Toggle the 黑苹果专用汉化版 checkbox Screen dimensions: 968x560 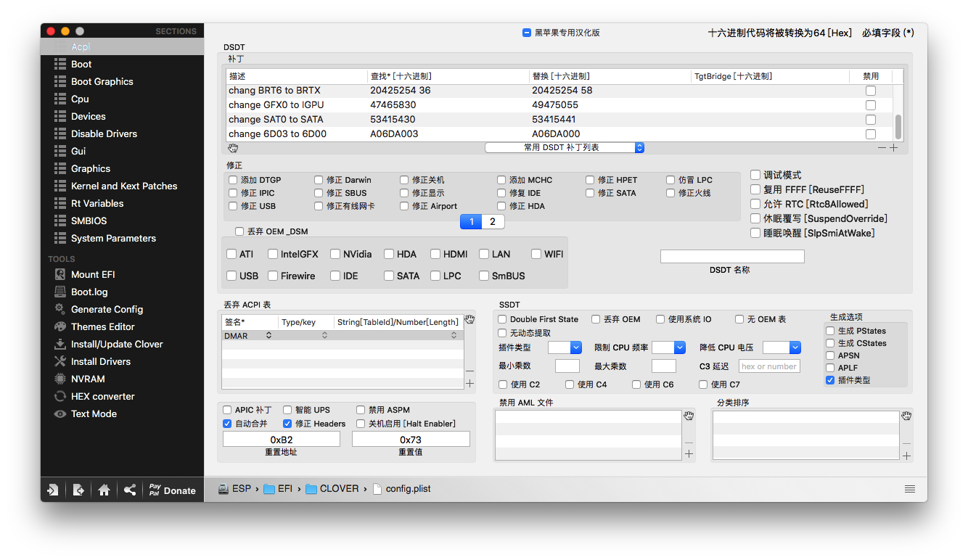[x=527, y=33]
